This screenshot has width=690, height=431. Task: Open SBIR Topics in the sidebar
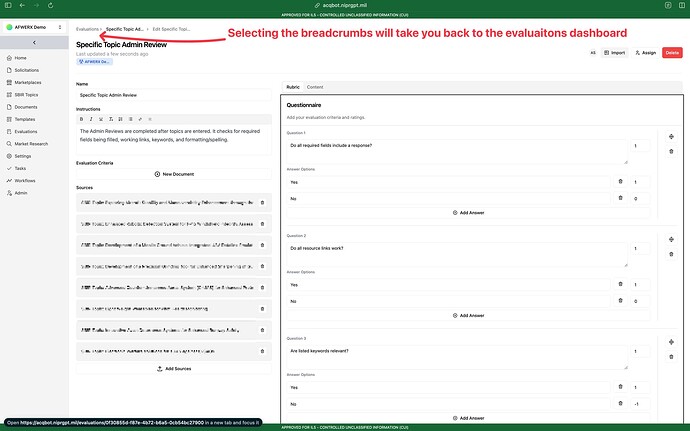click(x=26, y=95)
